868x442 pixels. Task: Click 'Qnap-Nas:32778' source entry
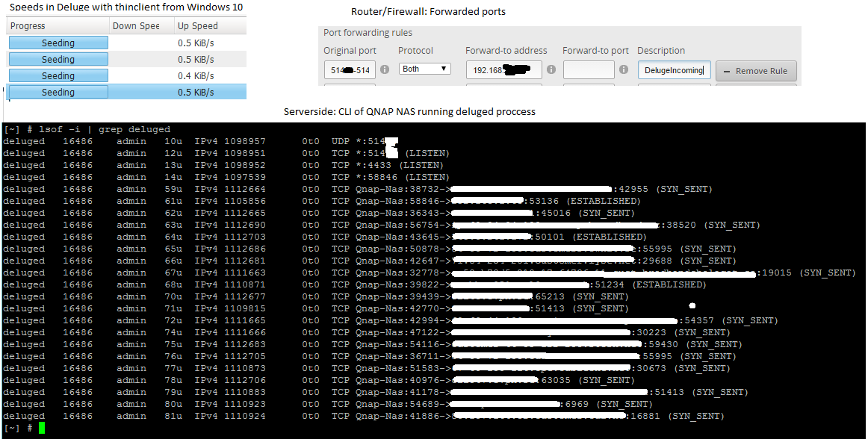click(397, 273)
